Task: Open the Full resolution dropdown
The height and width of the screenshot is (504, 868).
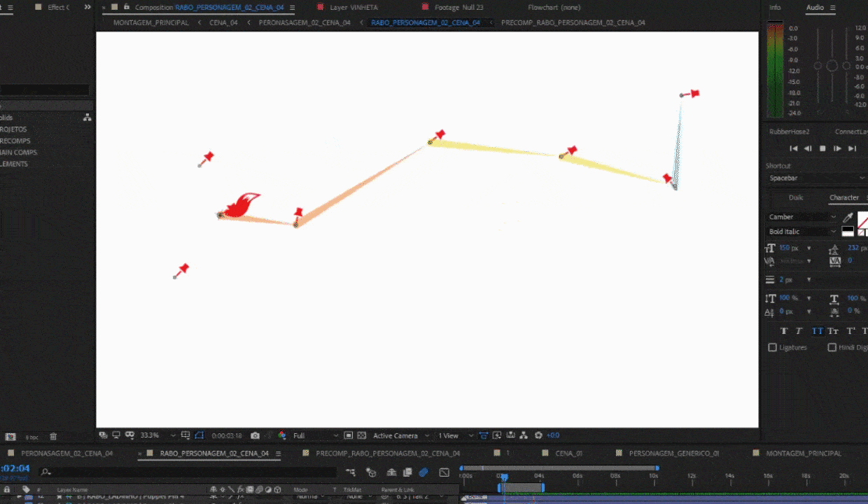Action: click(315, 435)
